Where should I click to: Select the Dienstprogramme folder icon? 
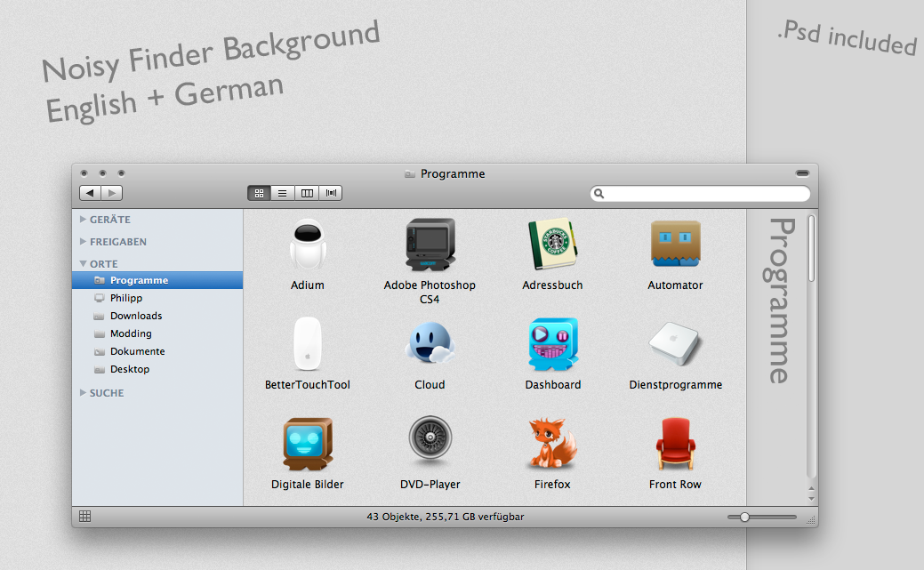tap(675, 343)
